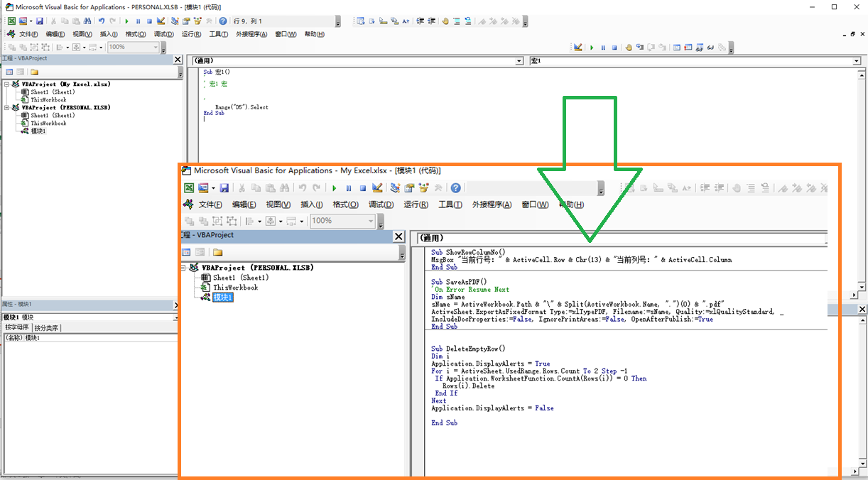The height and width of the screenshot is (480, 868).
Task: Click Range("D5").Select code line
Action: pos(242,107)
